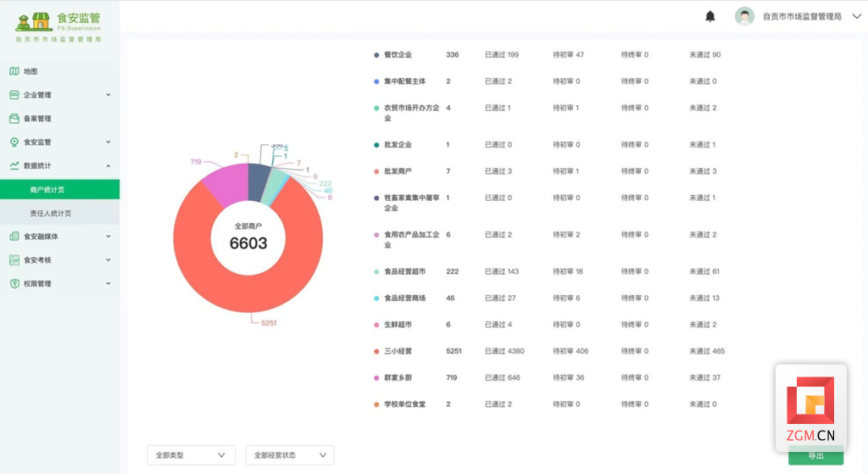This screenshot has height=474, width=868.
Task: Click the 食安考核 sidebar icon
Action: click(x=14, y=260)
